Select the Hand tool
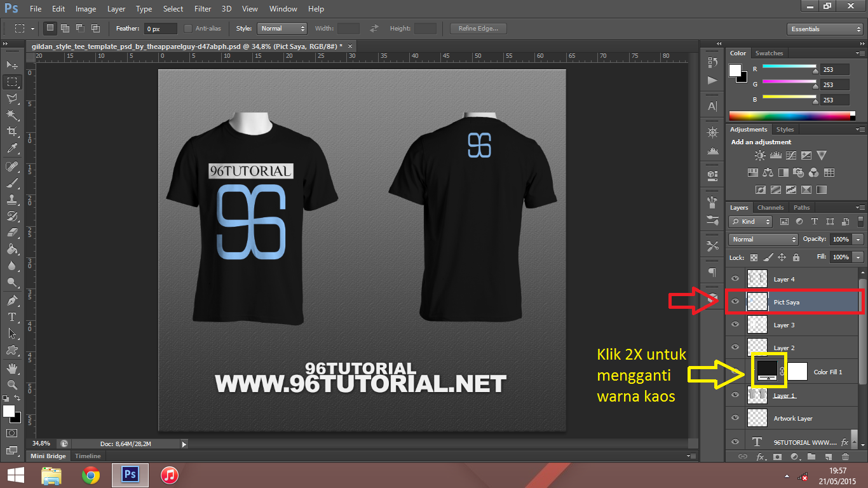 coord(12,369)
